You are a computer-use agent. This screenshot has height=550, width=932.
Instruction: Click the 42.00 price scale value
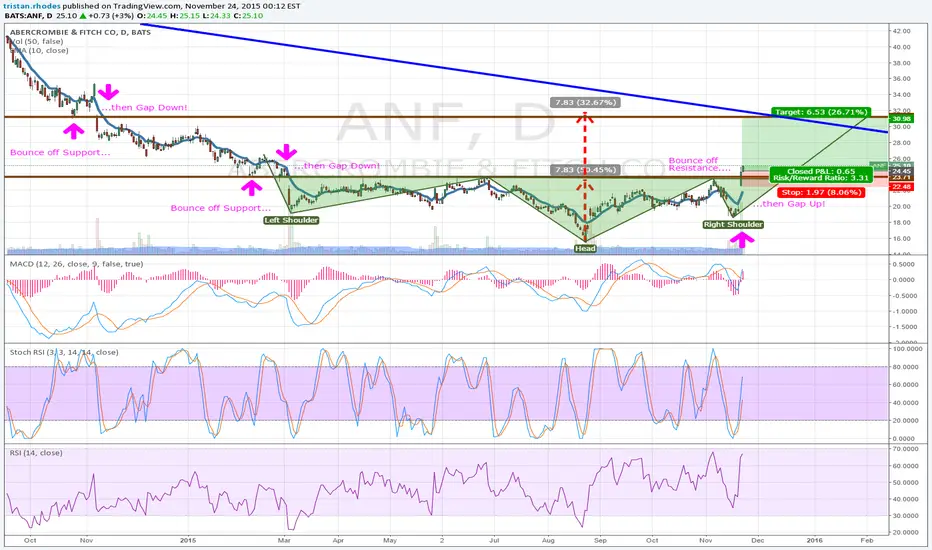901,31
